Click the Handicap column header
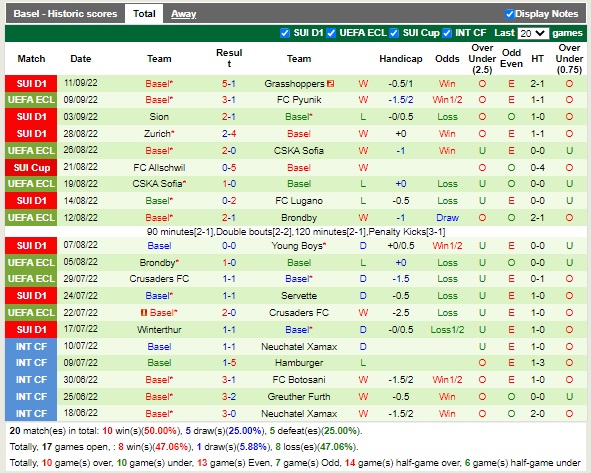This screenshot has height=473, width=591. [x=401, y=59]
